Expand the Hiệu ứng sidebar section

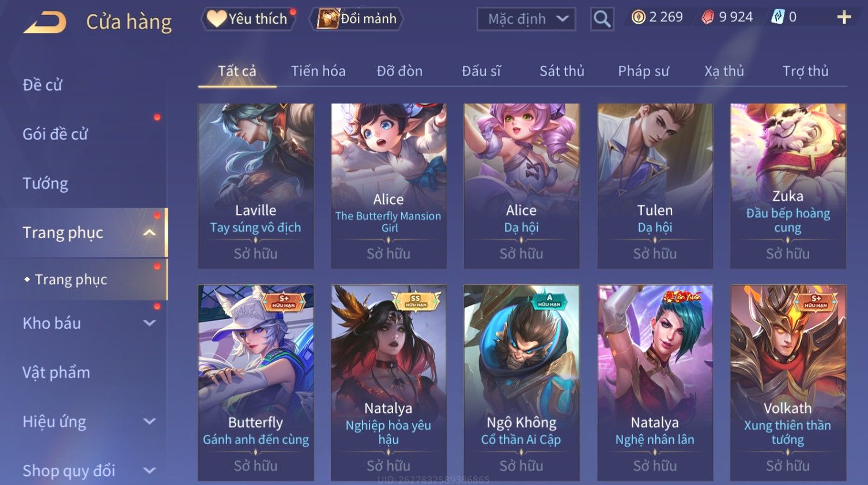pos(149,422)
